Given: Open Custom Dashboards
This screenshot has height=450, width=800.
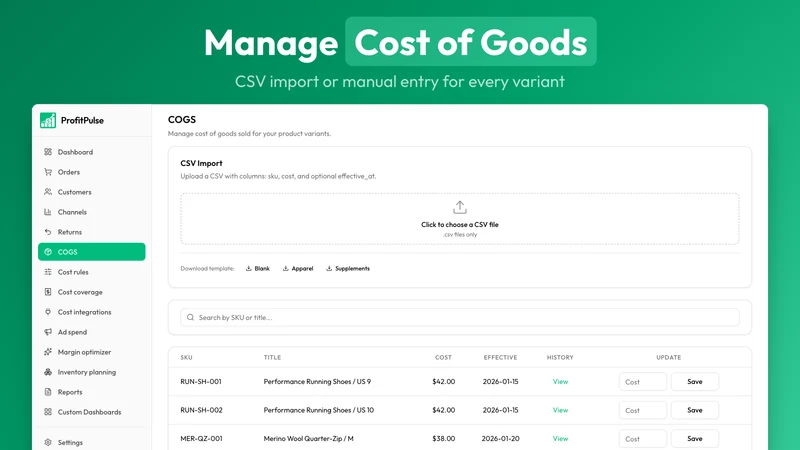Looking at the screenshot, I should tap(91, 412).
